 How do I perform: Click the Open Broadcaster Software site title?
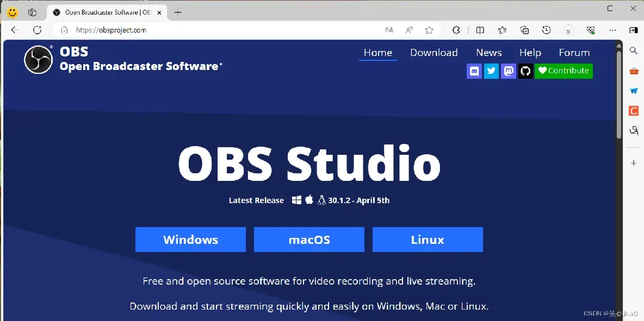(141, 66)
